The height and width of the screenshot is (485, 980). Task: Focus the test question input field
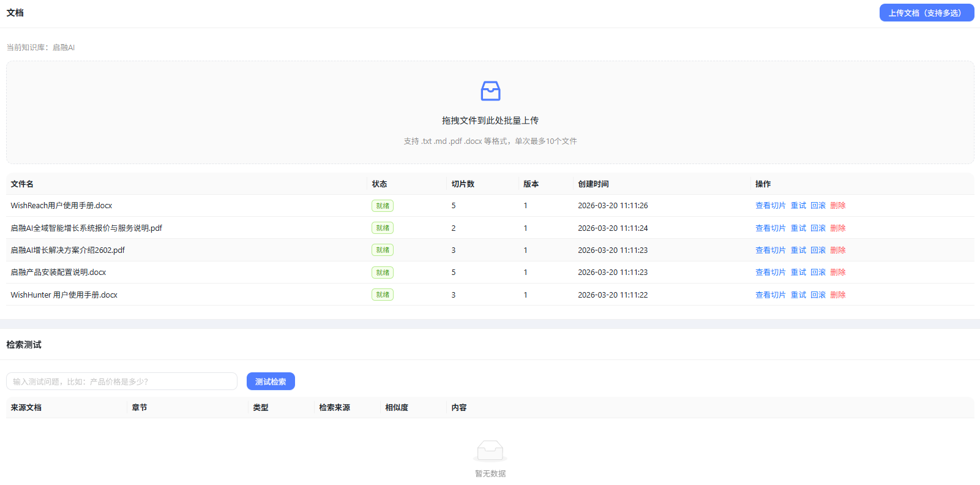122,382
